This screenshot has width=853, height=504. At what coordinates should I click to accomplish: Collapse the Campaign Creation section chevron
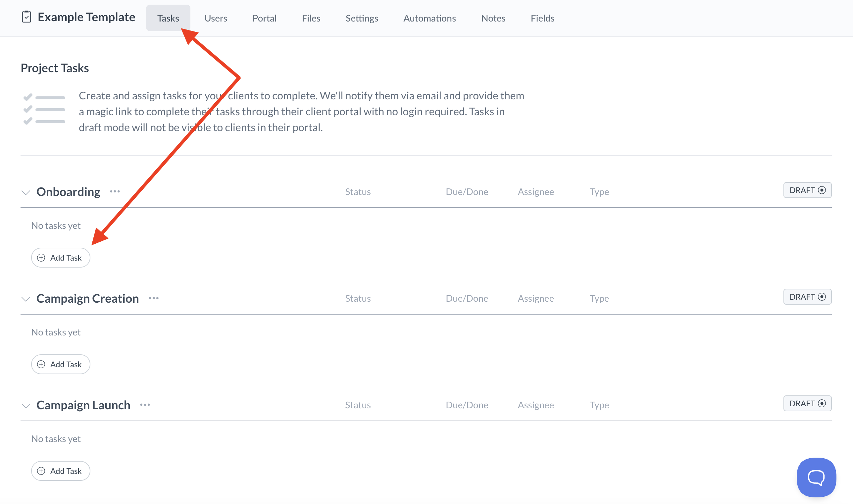(26, 299)
